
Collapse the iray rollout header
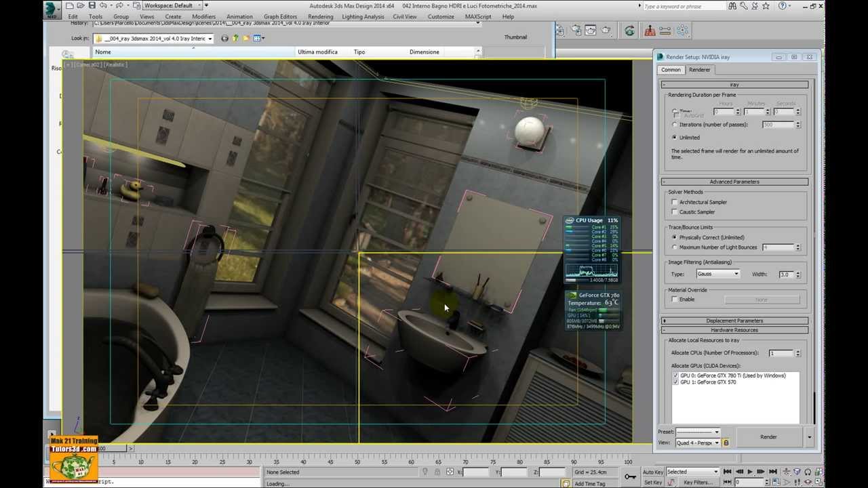tap(735, 85)
